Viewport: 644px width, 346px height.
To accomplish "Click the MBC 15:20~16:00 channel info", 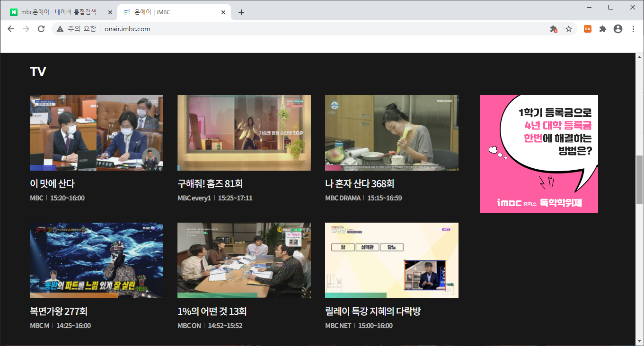I will (x=57, y=198).
